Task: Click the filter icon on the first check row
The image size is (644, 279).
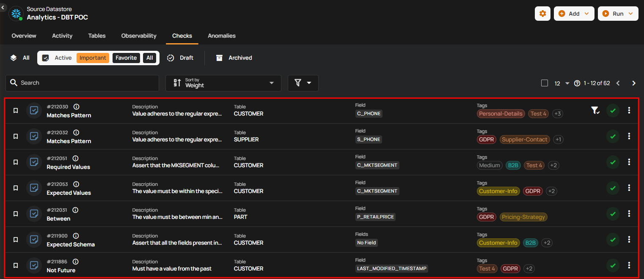Action: coord(595,110)
